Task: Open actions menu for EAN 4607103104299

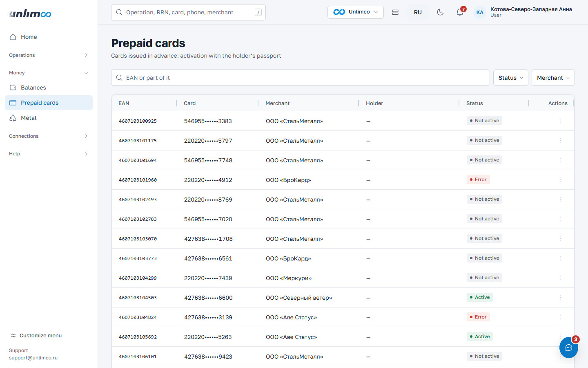Action: 561,278
